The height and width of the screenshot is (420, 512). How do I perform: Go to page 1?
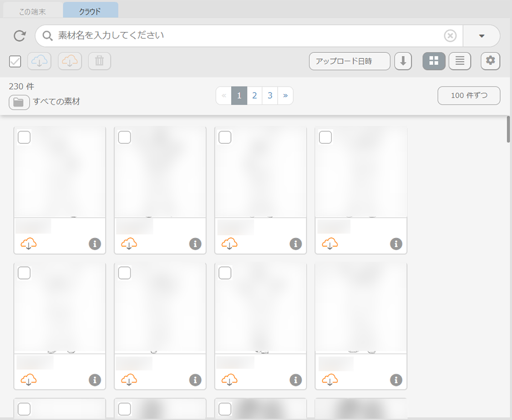pyautogui.click(x=239, y=96)
